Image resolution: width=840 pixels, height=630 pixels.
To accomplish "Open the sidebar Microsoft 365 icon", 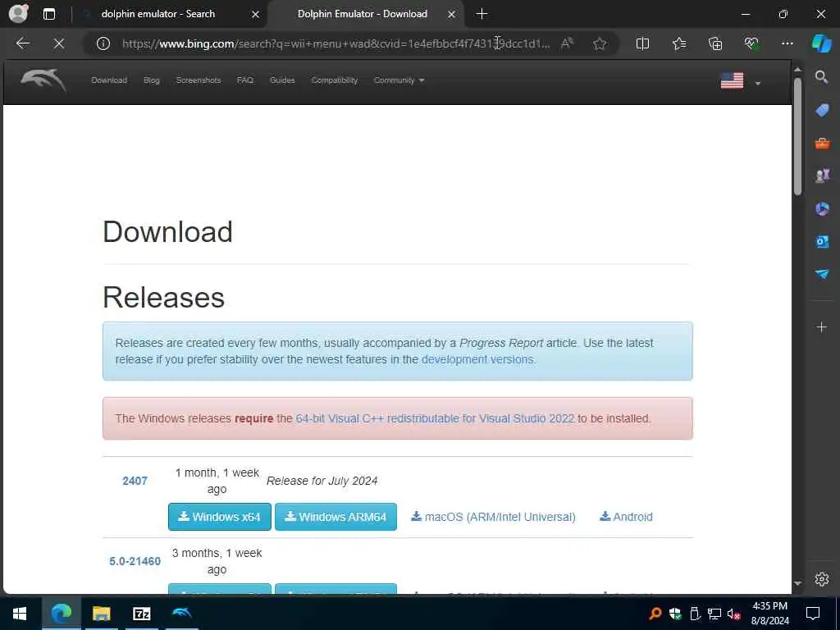I will coord(822,208).
